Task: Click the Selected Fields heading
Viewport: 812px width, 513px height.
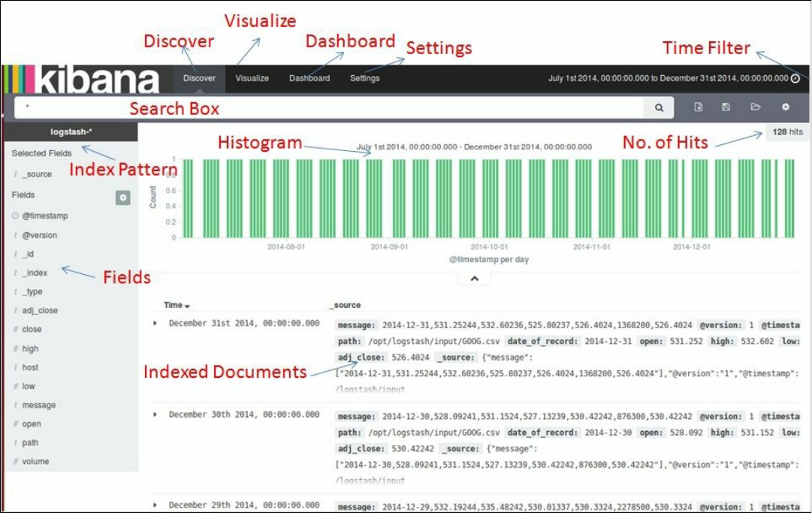Action: [x=41, y=153]
